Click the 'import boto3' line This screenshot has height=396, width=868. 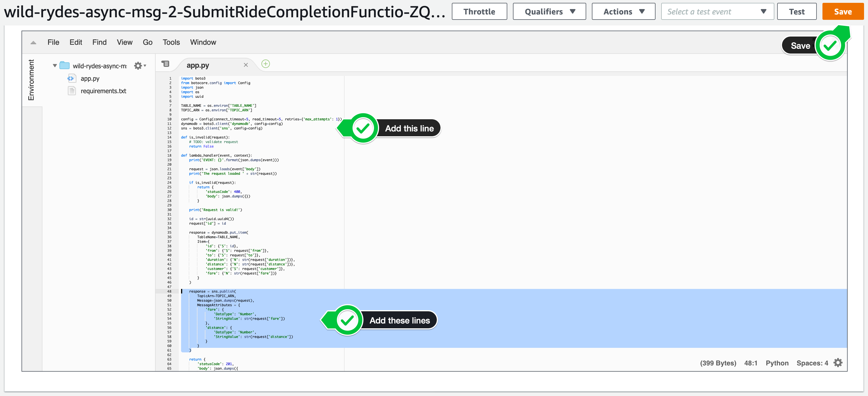pyautogui.click(x=193, y=78)
